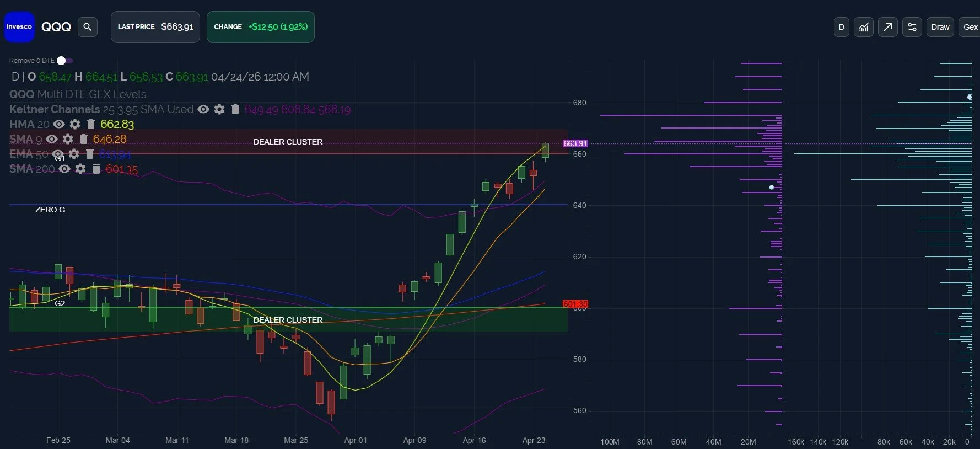
Task: Click the 160k axis label
Action: click(x=796, y=442)
